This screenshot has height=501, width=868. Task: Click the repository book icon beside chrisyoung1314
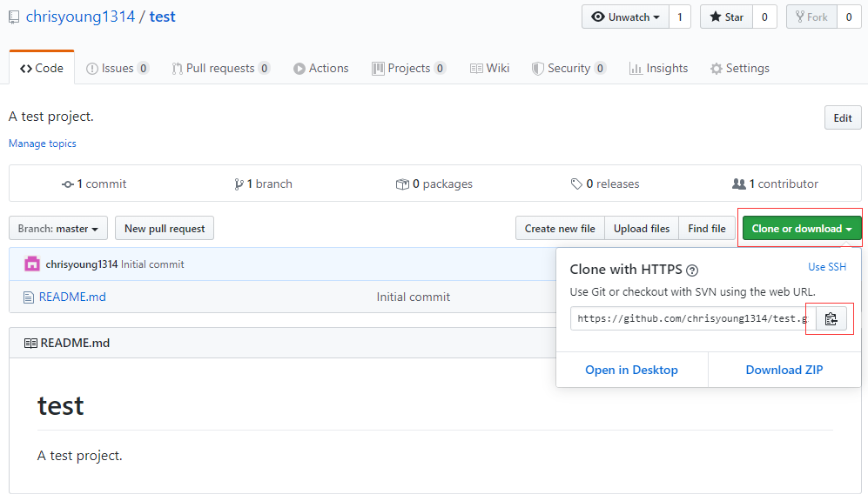[15, 17]
